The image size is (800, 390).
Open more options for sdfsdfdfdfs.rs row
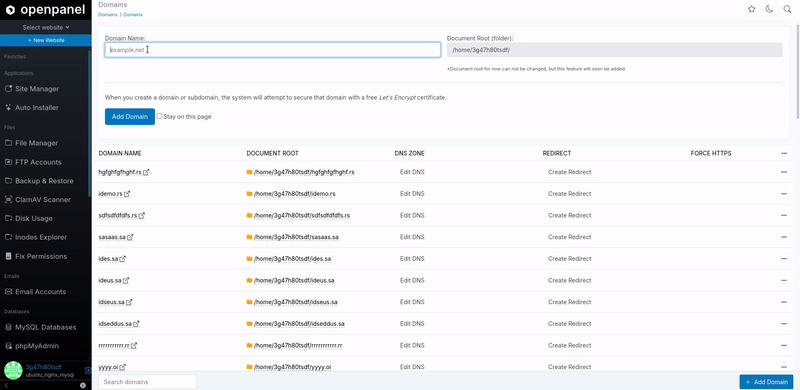coord(784,215)
